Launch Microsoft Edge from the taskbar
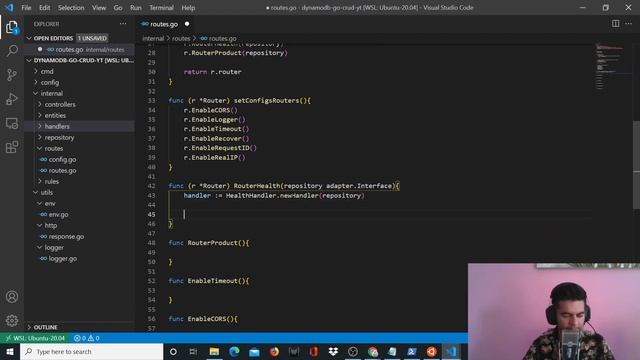640x360 pixels. click(x=234, y=351)
